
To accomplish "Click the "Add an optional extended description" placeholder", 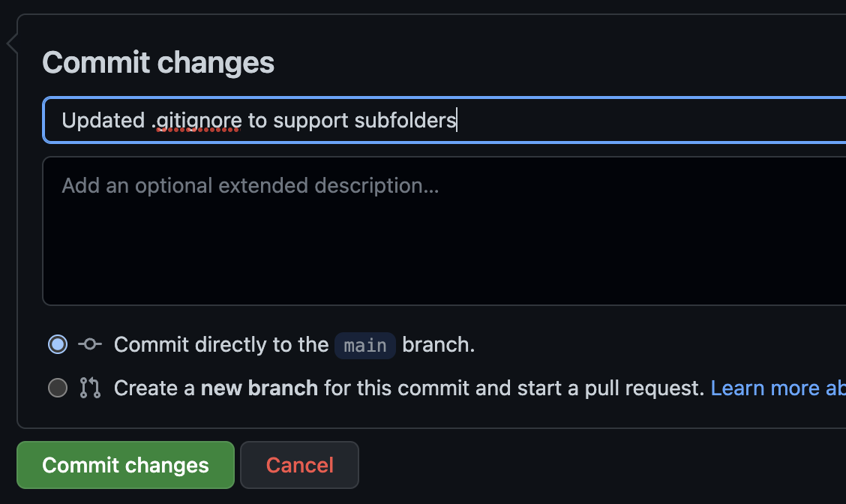I will tap(250, 185).
